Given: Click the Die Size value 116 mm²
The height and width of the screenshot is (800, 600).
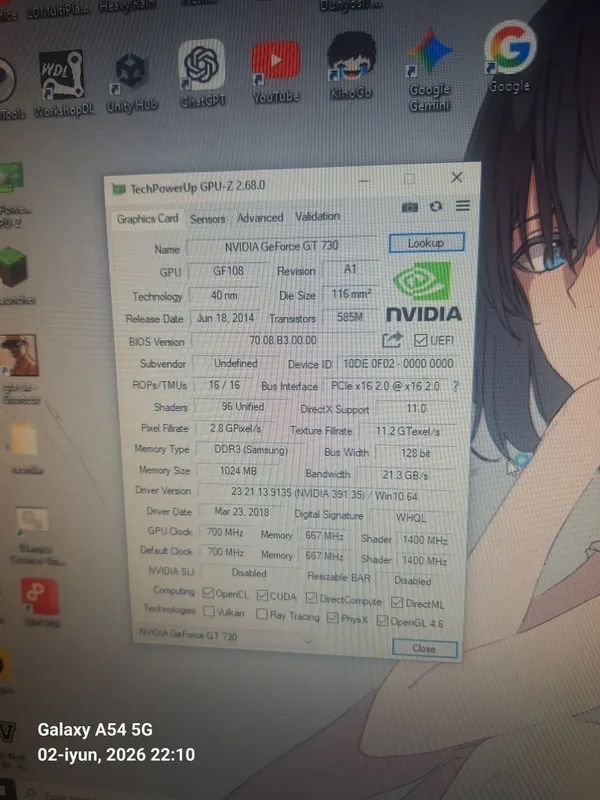Looking at the screenshot, I should (x=351, y=294).
